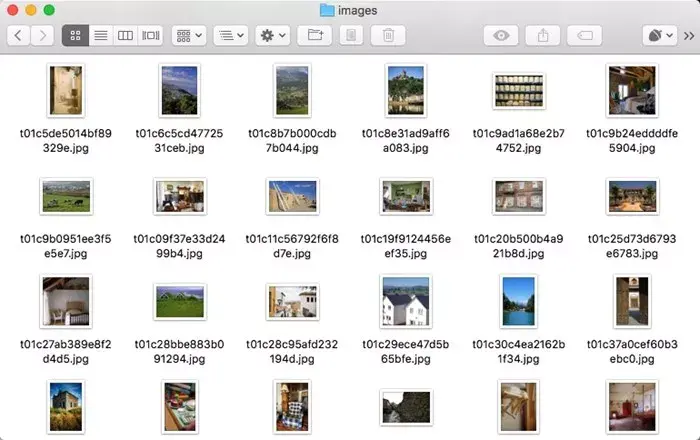Select thumbnail t01c30c4ea2162b1f34.jpg
The width and height of the screenshot is (700, 440).
point(518,302)
